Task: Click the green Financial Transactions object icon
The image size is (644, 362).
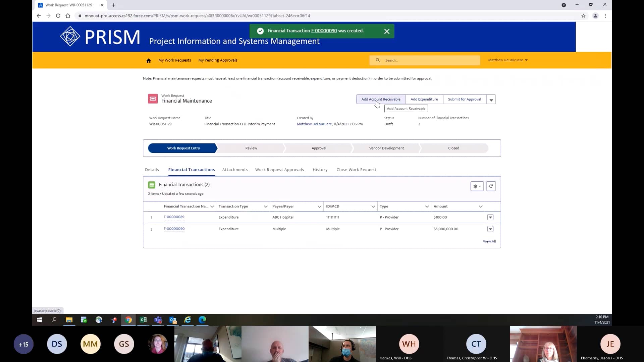Action: click(152, 184)
